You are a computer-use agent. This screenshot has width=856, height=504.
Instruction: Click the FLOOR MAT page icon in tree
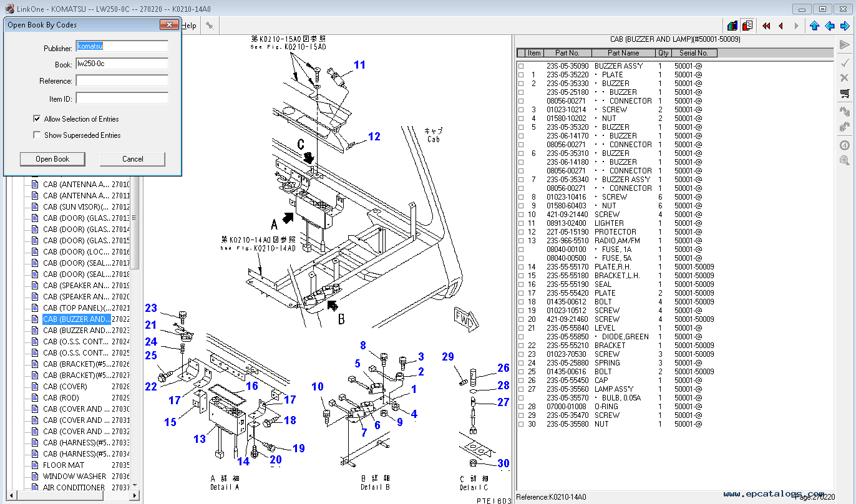[x=35, y=465]
